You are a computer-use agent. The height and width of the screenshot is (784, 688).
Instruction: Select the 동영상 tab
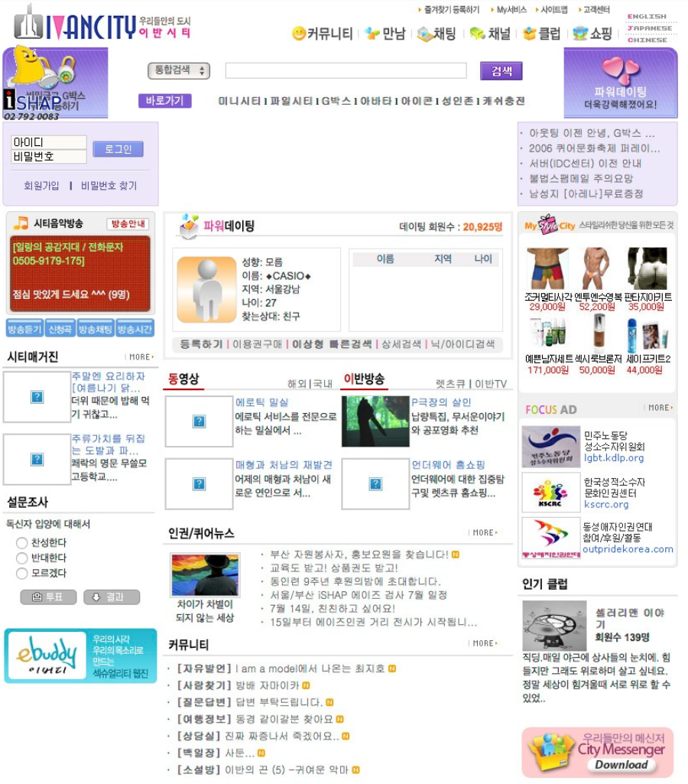coord(183,379)
